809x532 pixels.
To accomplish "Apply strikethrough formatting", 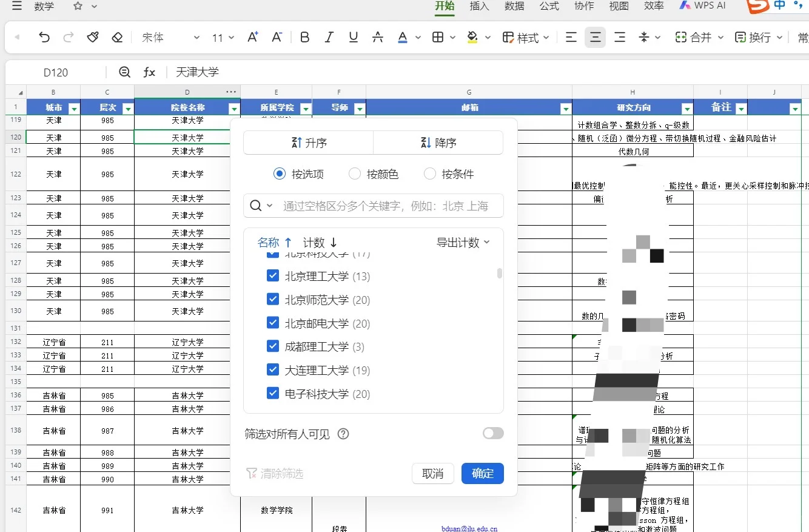I will [378, 38].
